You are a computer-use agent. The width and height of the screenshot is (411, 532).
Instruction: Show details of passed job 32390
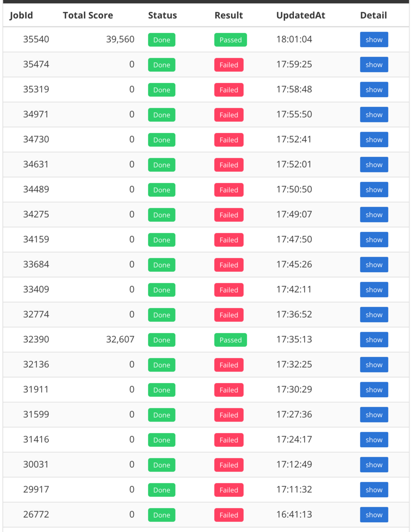point(374,340)
